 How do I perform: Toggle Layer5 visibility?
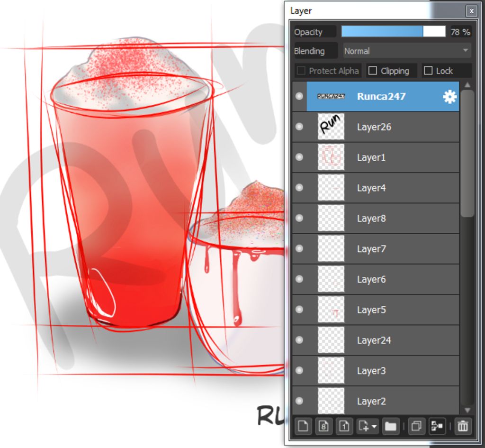(299, 310)
